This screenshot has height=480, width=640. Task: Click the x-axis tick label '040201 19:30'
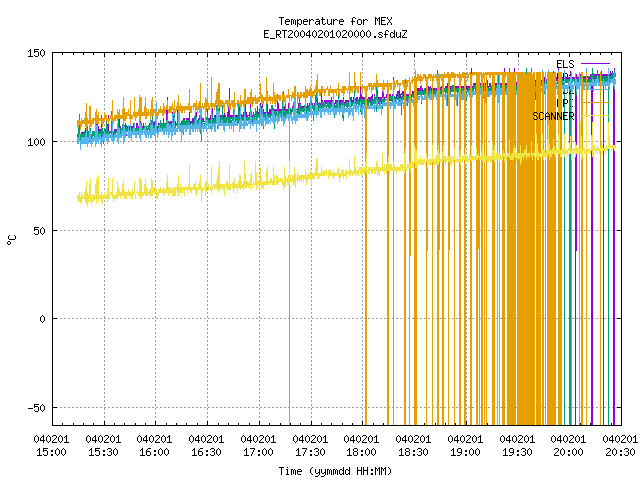517,446
